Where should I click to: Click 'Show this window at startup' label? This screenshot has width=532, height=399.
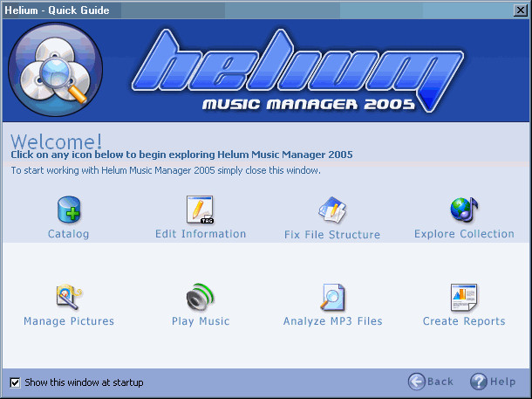[x=84, y=382]
